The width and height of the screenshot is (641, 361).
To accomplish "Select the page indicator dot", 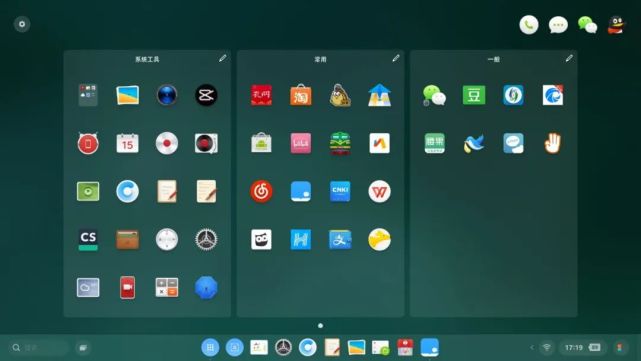I will [x=320, y=325].
